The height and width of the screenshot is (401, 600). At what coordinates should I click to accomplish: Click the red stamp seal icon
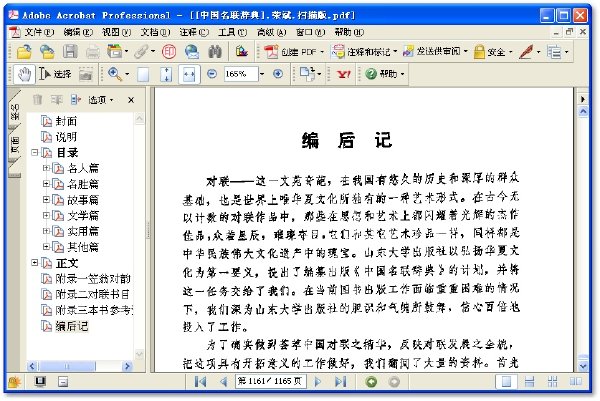[x=169, y=51]
